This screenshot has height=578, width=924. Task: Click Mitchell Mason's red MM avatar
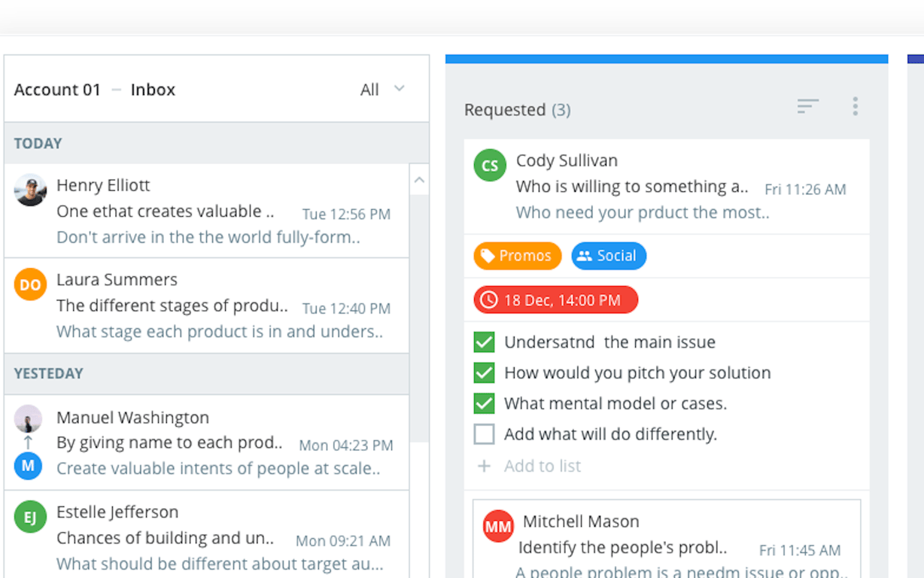pos(498,527)
